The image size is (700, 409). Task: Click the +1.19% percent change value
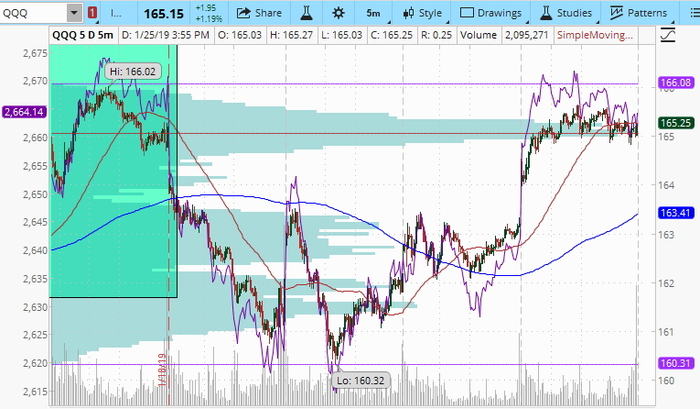[x=208, y=19]
